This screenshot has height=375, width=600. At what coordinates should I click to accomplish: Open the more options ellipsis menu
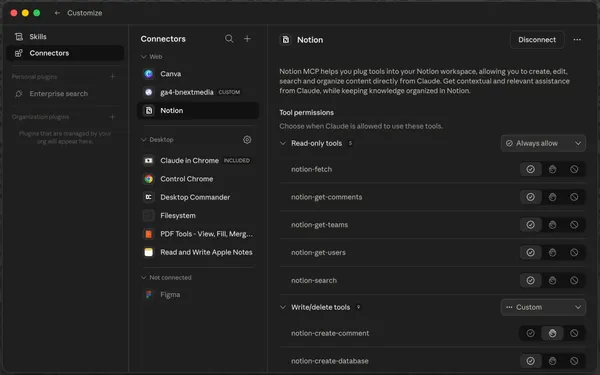pos(577,40)
